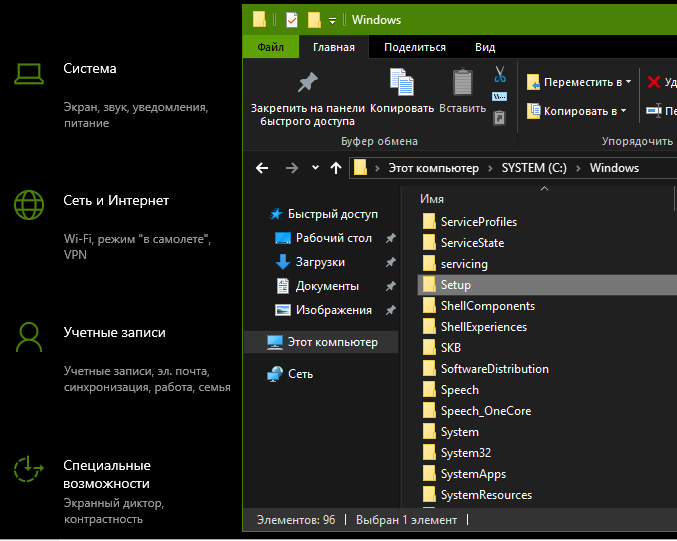Click SYSTEM (C:) in the address bar
The width and height of the screenshot is (677, 541).
point(534,168)
